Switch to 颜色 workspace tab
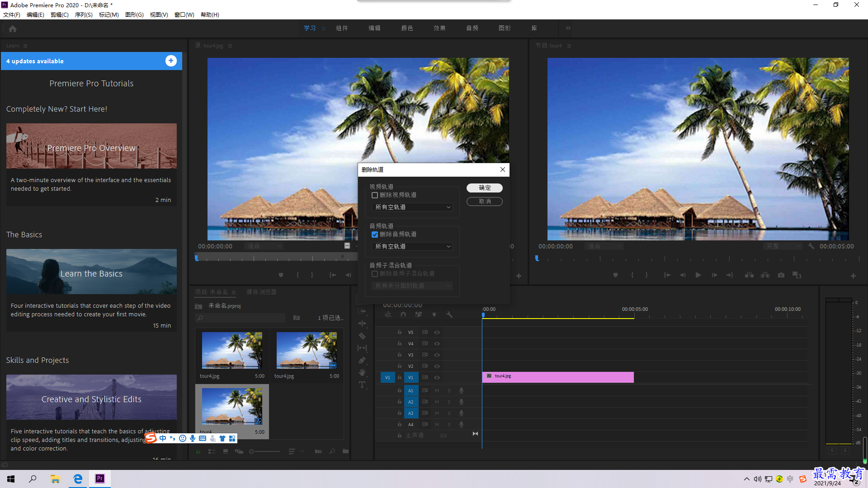 [407, 28]
